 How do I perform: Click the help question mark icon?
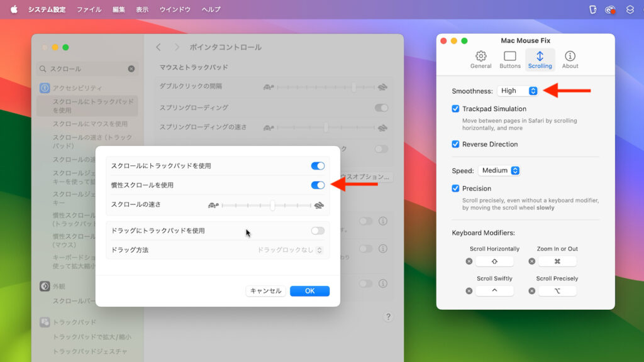click(x=388, y=317)
